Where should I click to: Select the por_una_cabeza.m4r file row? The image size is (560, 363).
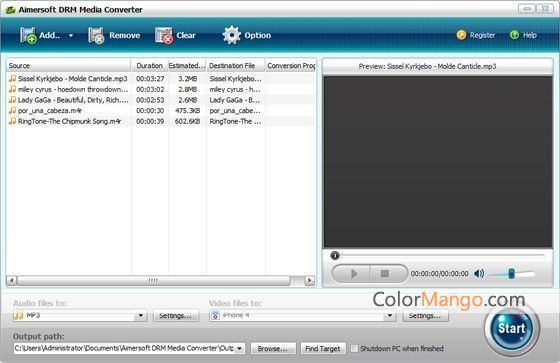[x=161, y=111]
